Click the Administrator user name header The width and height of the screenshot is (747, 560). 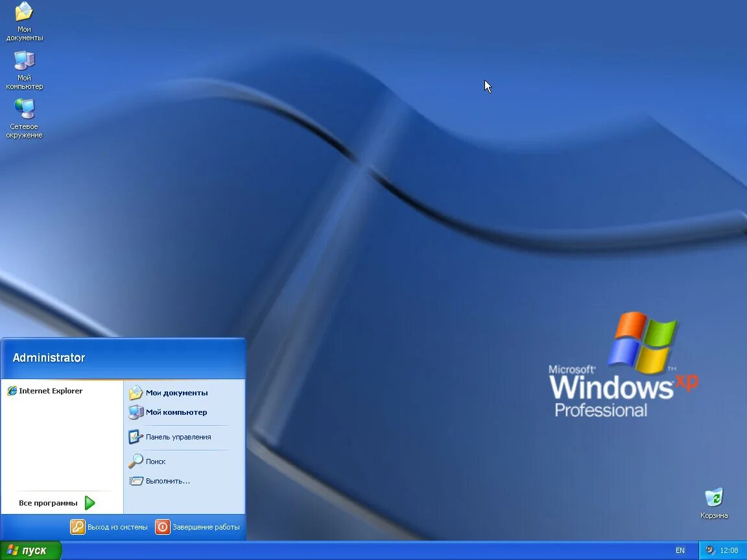[x=49, y=358]
